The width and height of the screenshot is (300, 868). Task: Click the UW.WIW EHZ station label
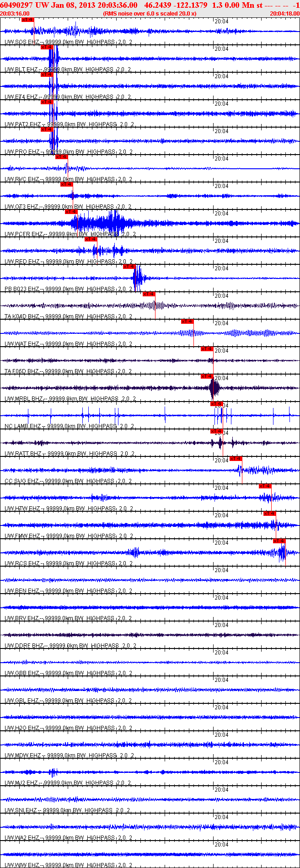(x=22, y=865)
